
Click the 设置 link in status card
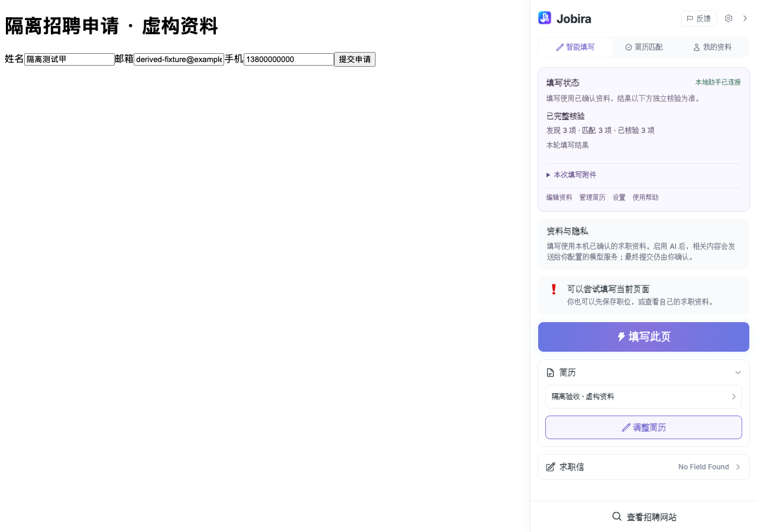click(x=619, y=197)
